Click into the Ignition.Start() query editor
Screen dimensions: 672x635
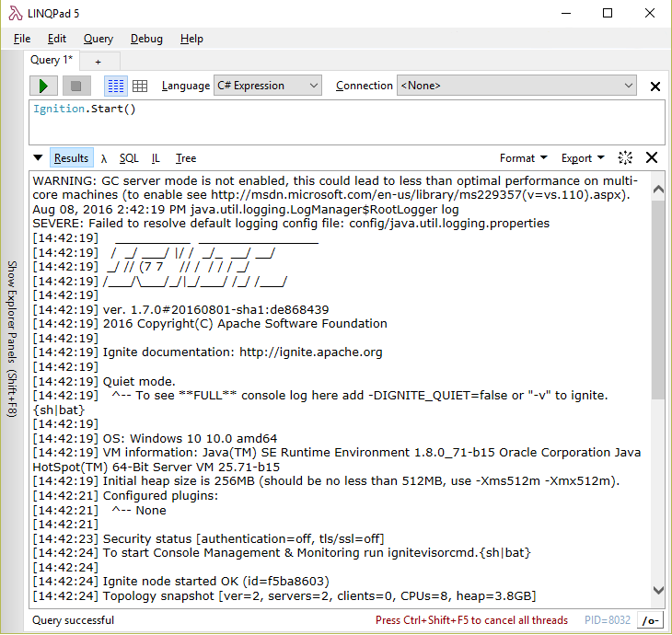[347, 123]
